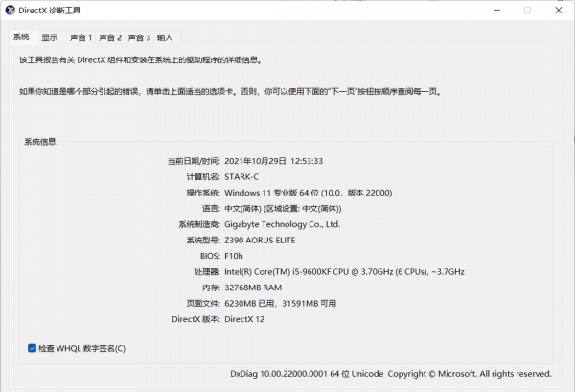Switch to the 输入 tab
The image size is (575, 392).
coord(165,37)
